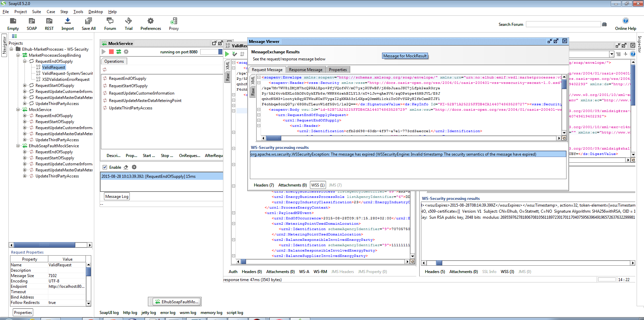
Task: Collapse the MockService tree node
Action: (x=18, y=110)
